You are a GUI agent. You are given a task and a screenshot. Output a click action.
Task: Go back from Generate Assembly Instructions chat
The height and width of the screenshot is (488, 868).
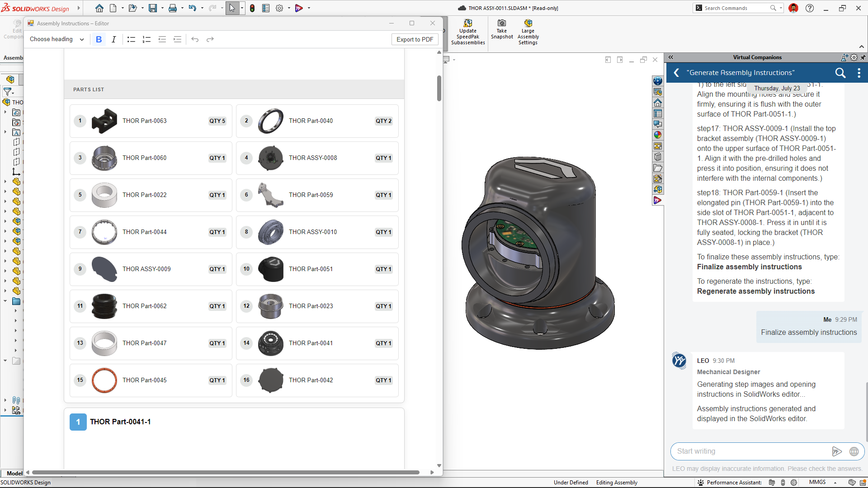point(676,73)
